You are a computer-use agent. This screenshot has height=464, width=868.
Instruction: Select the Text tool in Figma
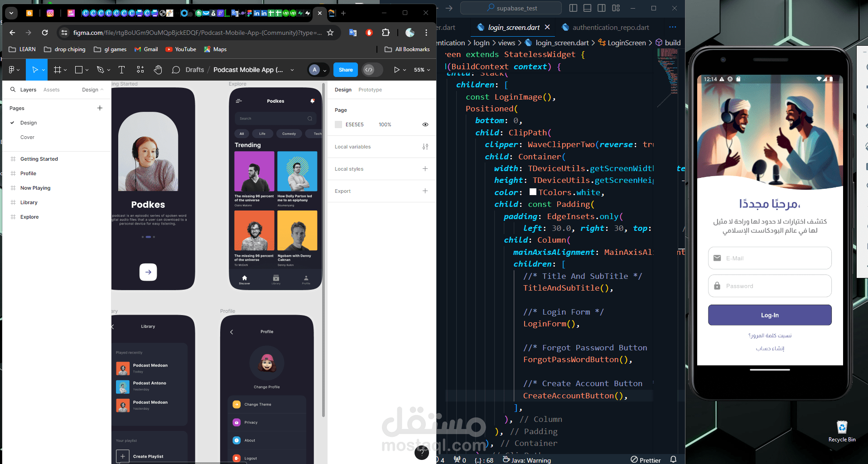click(x=121, y=70)
